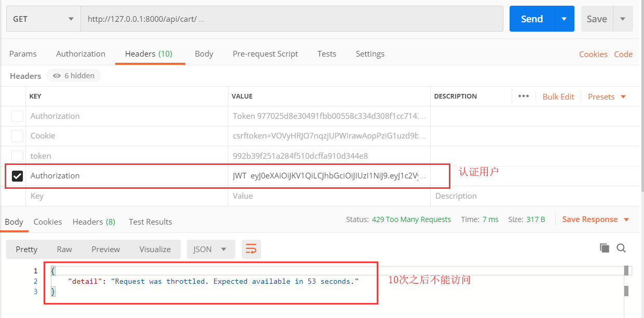The height and width of the screenshot is (318, 644).
Task: Open the request Body tab
Action: click(204, 54)
